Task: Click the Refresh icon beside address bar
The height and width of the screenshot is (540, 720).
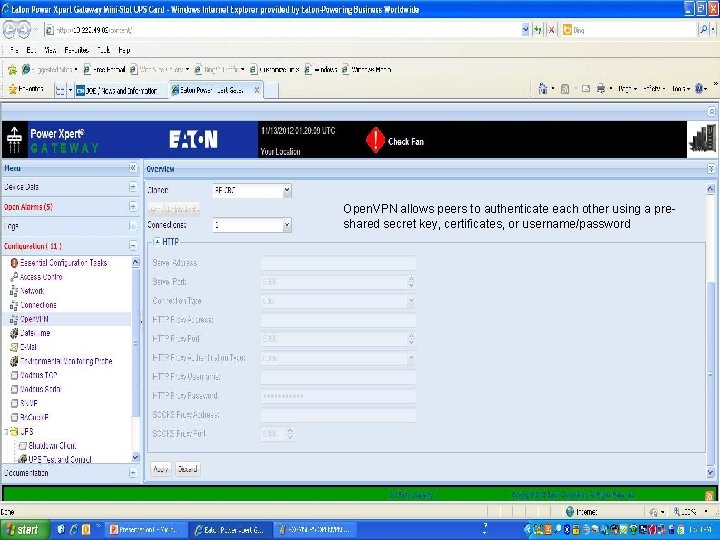Action: 538,30
